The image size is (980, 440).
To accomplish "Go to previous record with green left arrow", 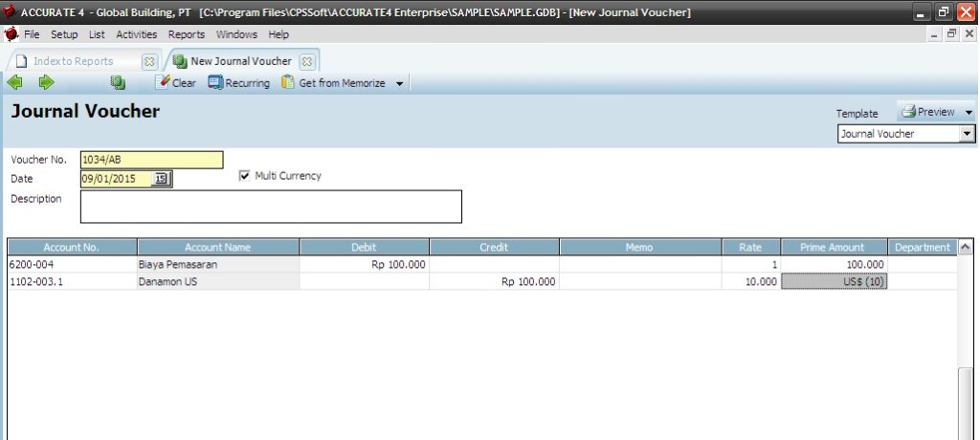I will [15, 82].
